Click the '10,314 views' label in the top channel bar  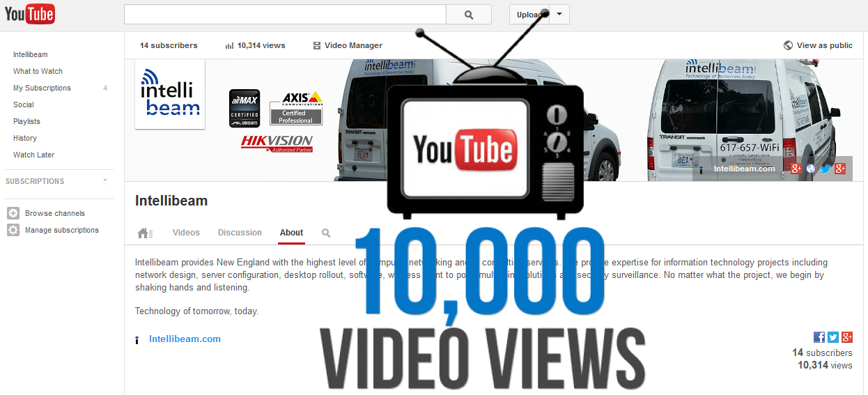click(261, 45)
